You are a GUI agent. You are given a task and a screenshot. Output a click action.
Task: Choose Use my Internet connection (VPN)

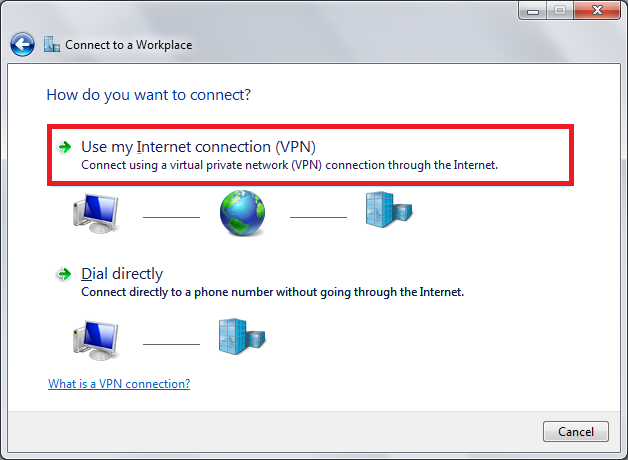(x=310, y=155)
